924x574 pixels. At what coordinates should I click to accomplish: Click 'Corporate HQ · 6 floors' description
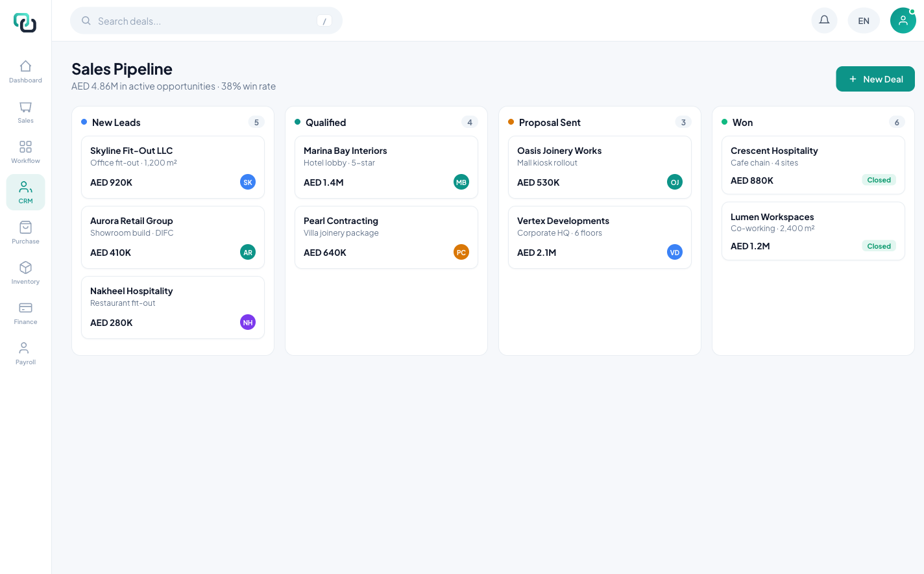coord(559,233)
